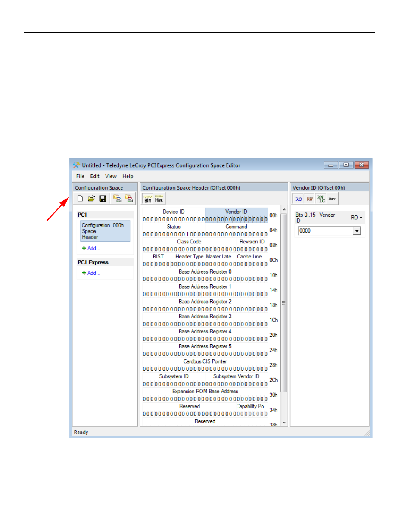The height and width of the screenshot is (532, 411).
Task: Click the Vendor ID value input field
Action: pos(326,231)
